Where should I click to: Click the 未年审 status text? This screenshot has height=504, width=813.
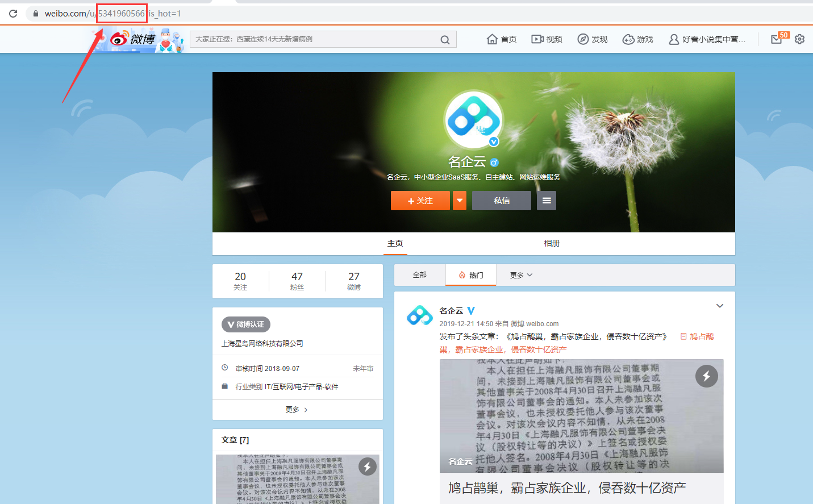(x=363, y=368)
